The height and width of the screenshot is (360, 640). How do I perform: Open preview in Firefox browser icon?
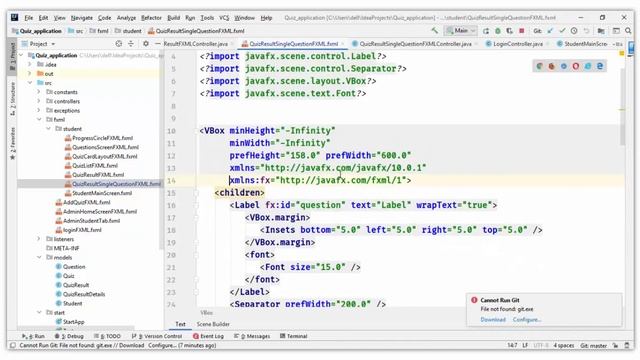(551, 66)
